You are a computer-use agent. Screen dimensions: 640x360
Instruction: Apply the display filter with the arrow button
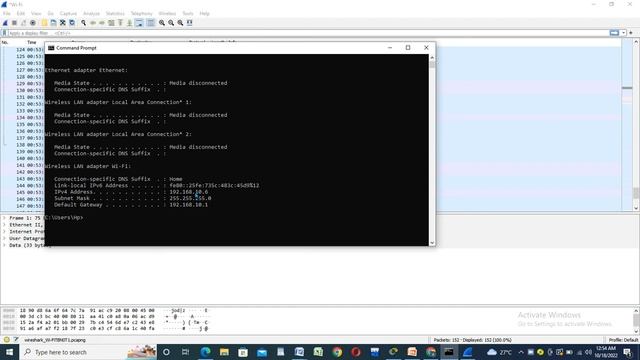(614, 33)
